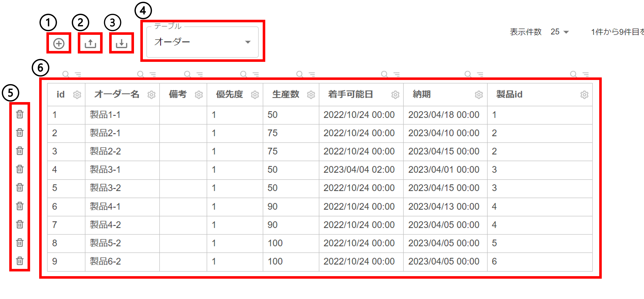Image resolution: width=644 pixels, height=299 pixels.
Task: Open the 表示件数 25 dropdown
Action: (560, 32)
